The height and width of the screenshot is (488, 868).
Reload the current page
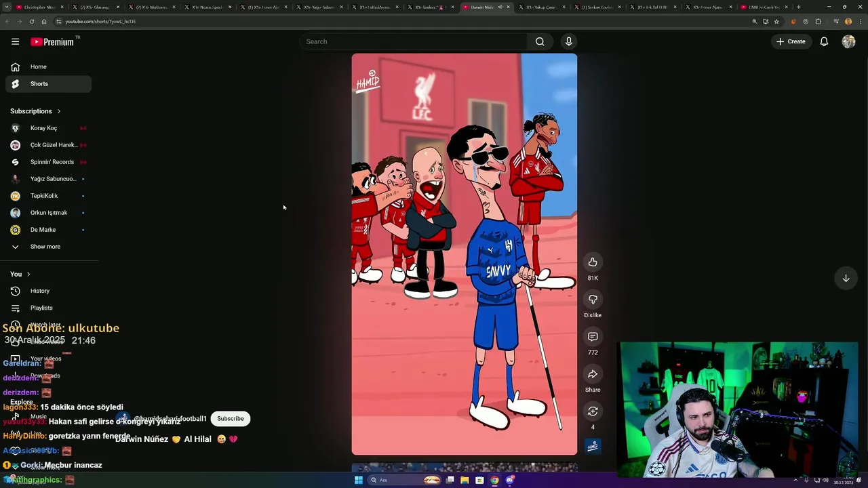[x=32, y=21]
